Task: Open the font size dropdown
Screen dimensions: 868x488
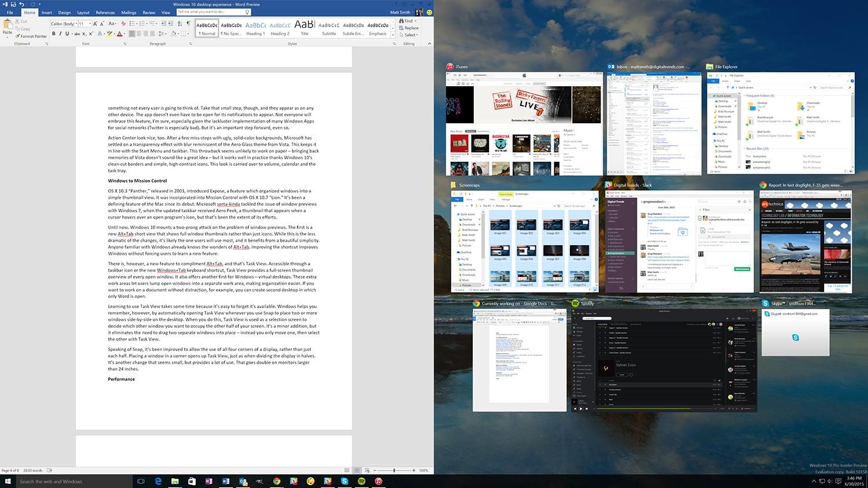Action: pyautogui.click(x=90, y=24)
